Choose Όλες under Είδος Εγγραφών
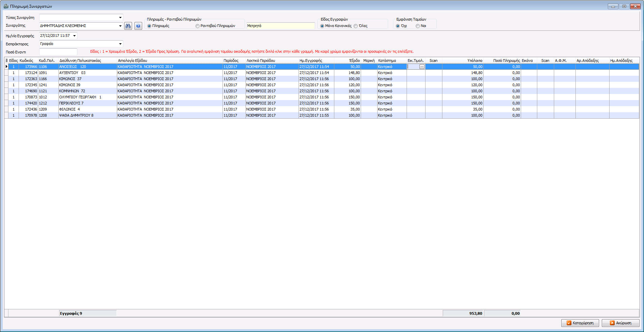 tap(356, 26)
